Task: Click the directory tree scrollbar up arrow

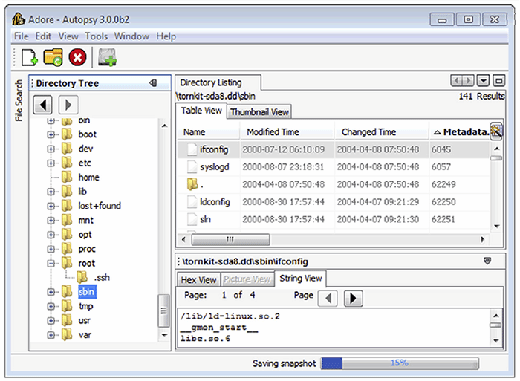Action: (164, 126)
